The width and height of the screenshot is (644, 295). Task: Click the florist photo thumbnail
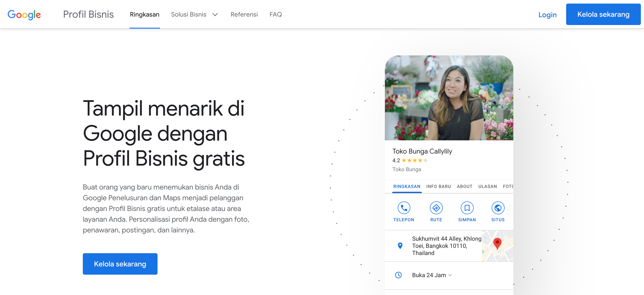point(449,98)
